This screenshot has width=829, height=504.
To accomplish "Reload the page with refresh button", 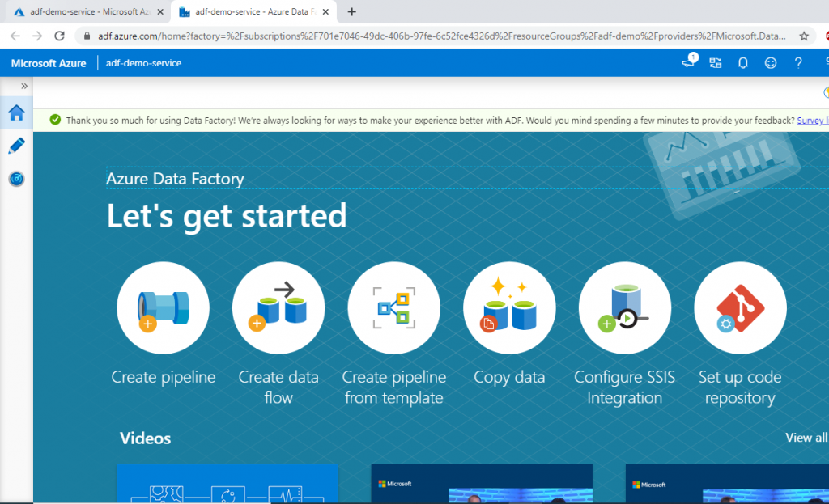I will (59, 36).
